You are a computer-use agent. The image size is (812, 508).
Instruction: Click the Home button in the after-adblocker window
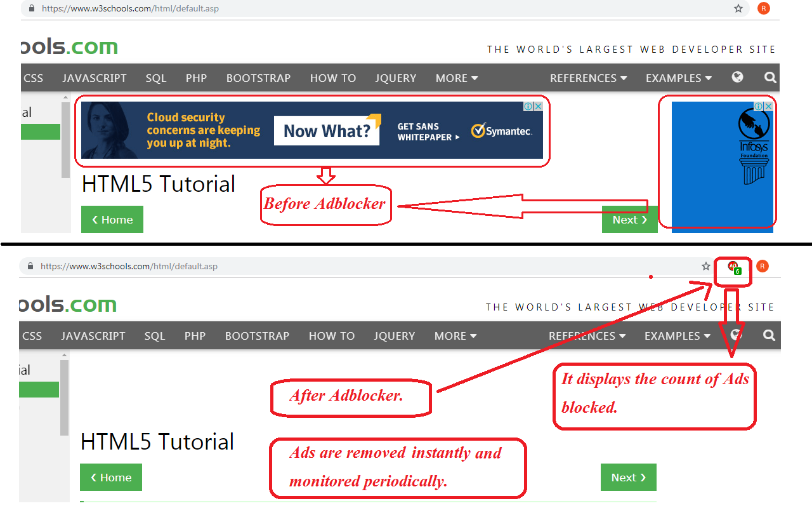tap(111, 478)
